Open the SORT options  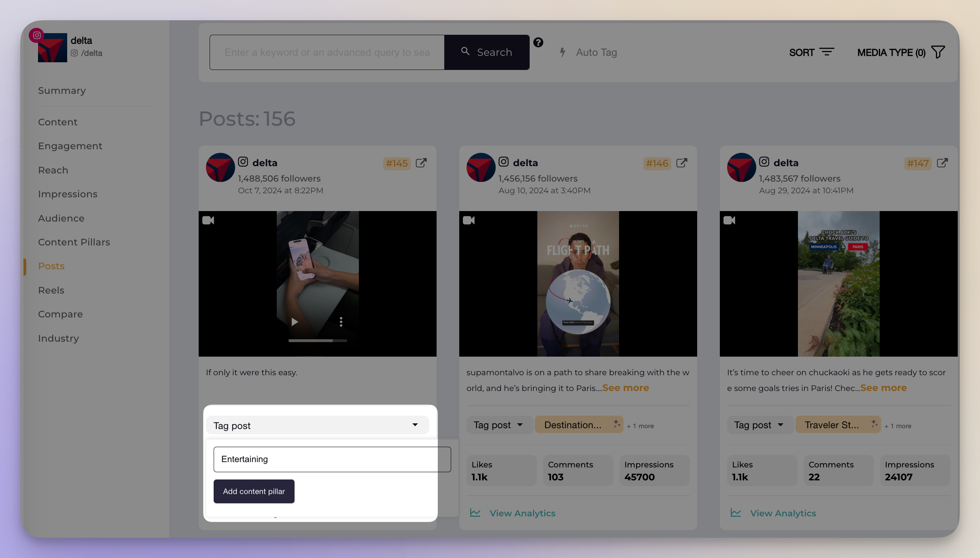point(811,53)
